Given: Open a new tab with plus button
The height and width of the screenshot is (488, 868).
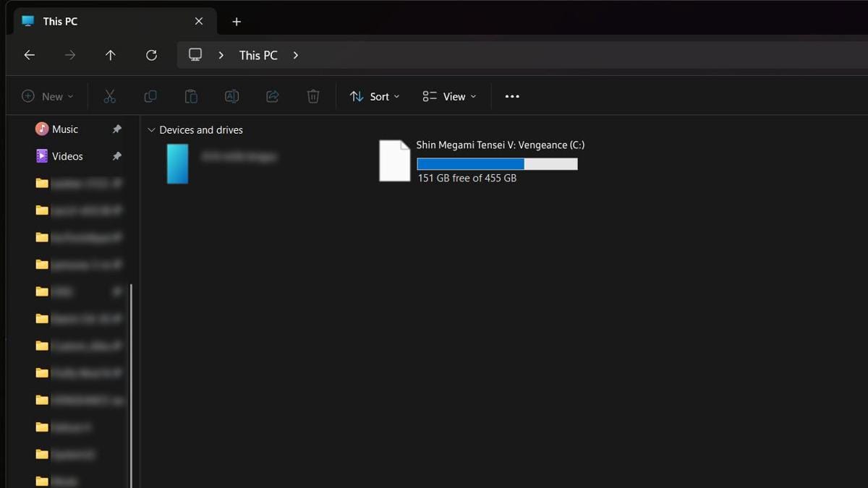Looking at the screenshot, I should (237, 22).
